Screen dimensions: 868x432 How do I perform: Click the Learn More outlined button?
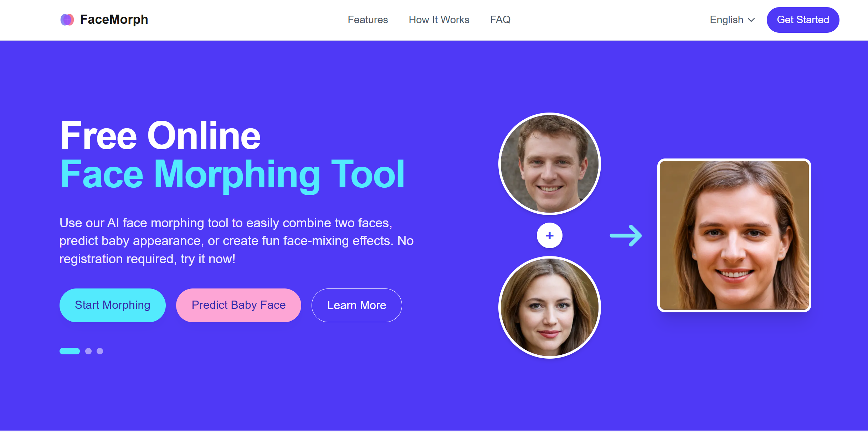tap(356, 305)
